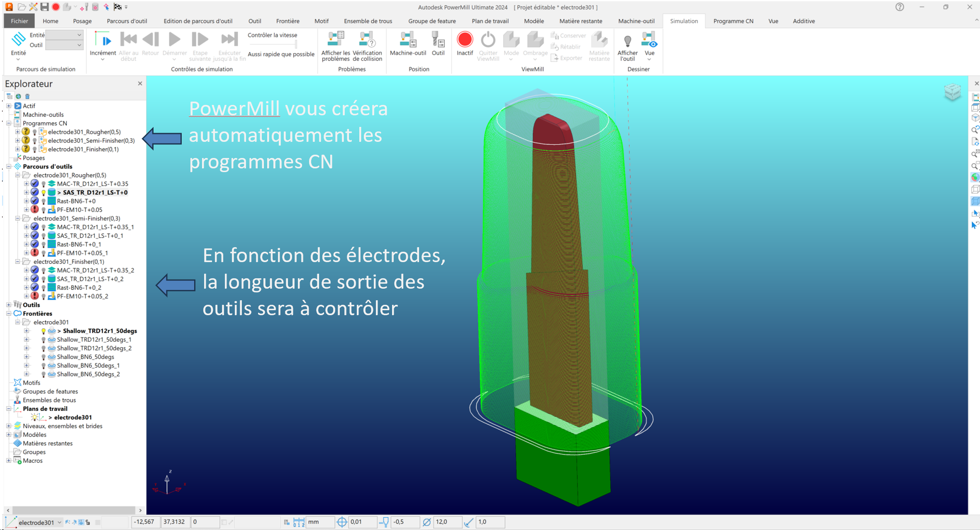This screenshot has width=980, height=530.
Task: Open the Additive tab
Action: (804, 21)
